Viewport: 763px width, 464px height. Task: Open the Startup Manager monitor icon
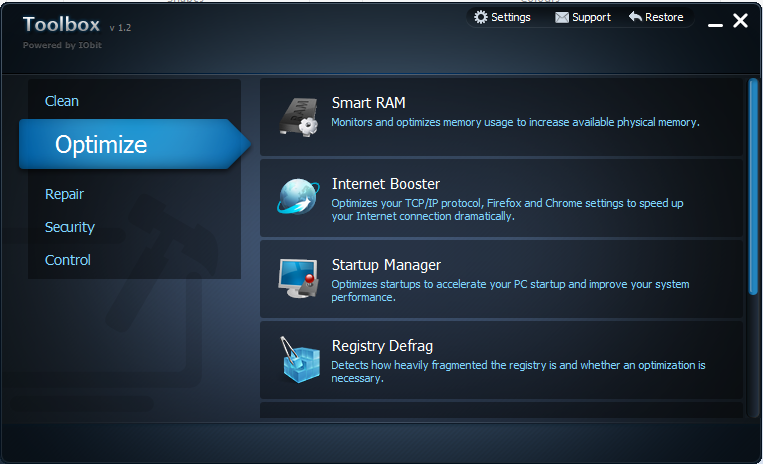(x=298, y=278)
